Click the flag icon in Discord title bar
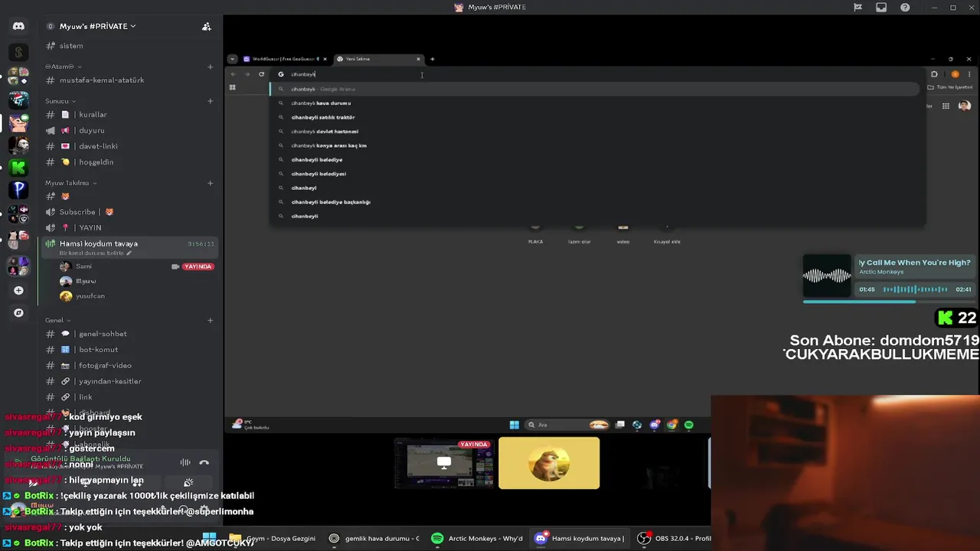 coord(857,8)
